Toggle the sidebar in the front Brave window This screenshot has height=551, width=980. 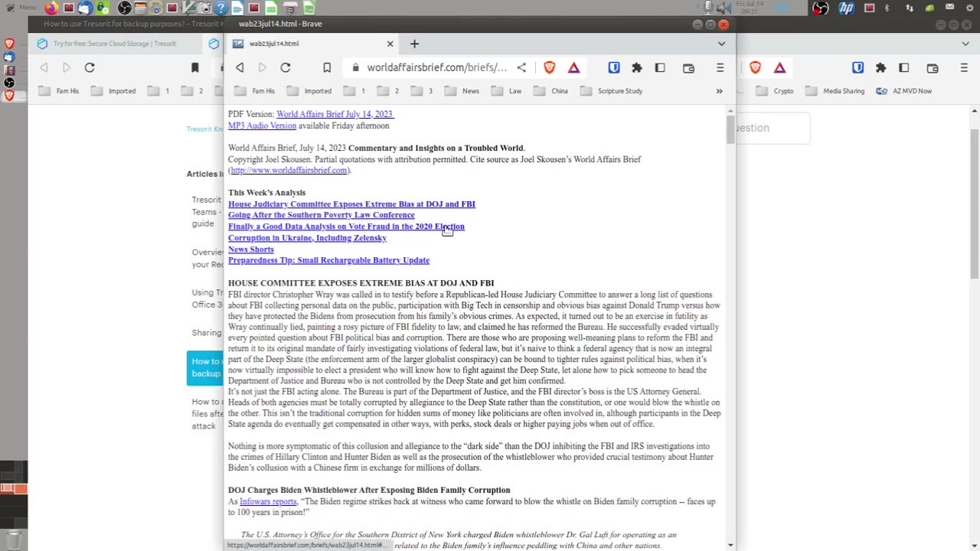(660, 68)
